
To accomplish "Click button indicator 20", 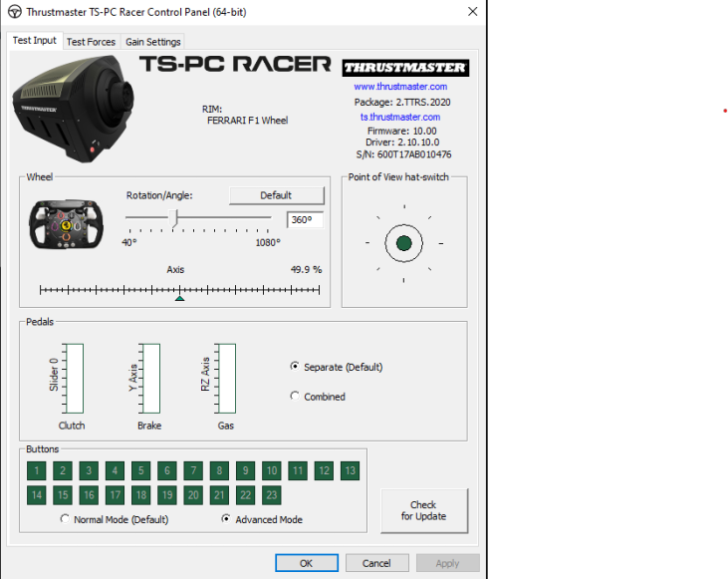I will tap(193, 495).
